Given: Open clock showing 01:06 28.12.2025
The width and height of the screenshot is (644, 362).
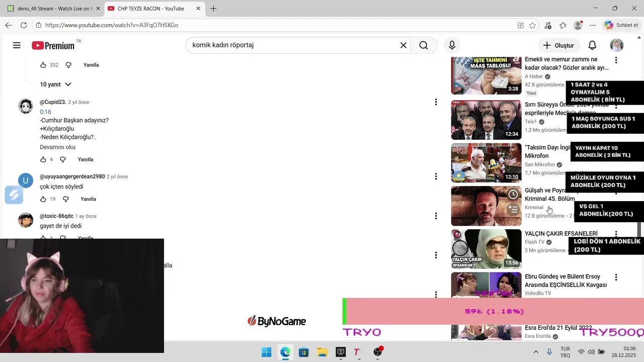Looking at the screenshot, I should (x=623, y=352).
